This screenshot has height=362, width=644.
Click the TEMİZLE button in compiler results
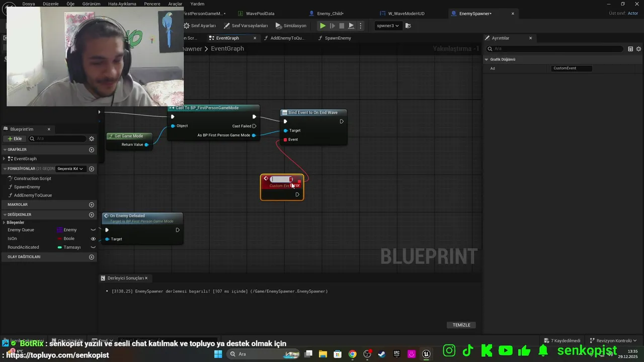(461, 325)
